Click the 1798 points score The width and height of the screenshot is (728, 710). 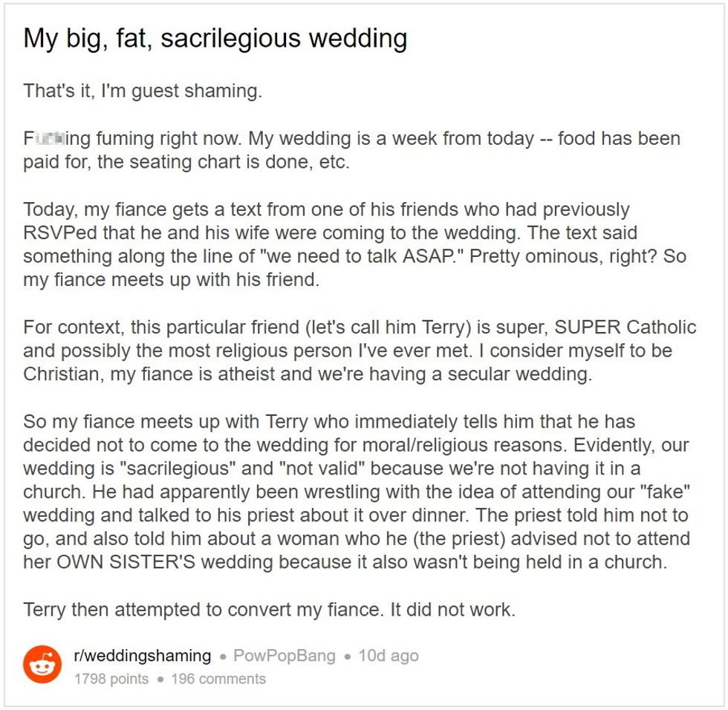(x=111, y=679)
